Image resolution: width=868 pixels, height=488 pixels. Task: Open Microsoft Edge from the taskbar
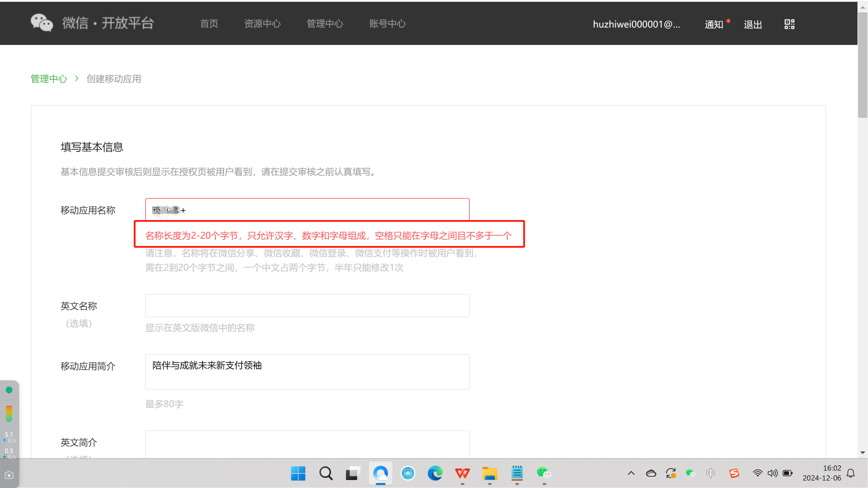435,473
